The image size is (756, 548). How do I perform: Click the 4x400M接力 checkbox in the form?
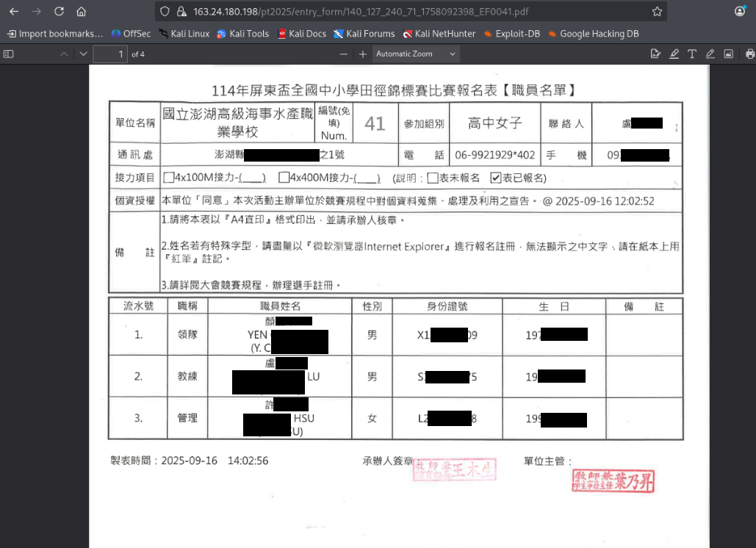[284, 178]
